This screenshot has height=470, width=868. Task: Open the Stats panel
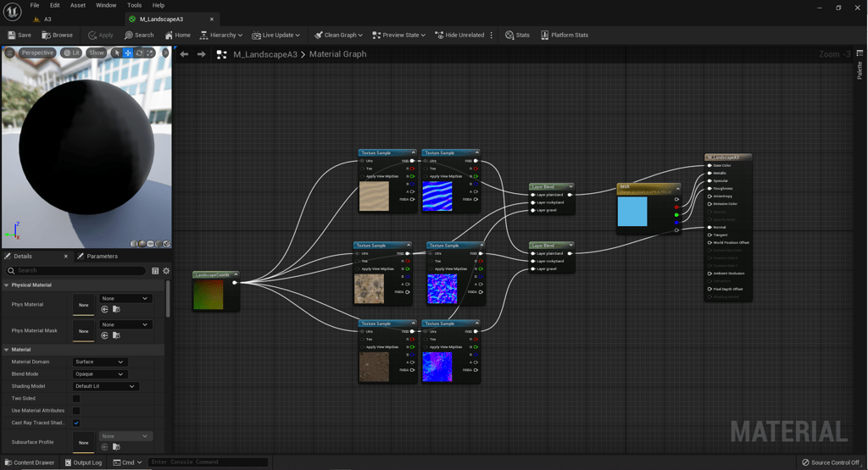coord(517,35)
